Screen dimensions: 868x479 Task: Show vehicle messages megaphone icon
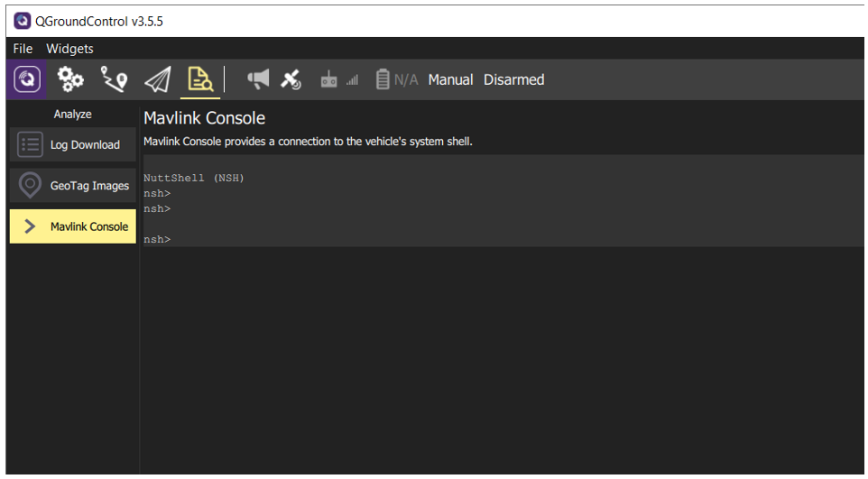coord(258,79)
